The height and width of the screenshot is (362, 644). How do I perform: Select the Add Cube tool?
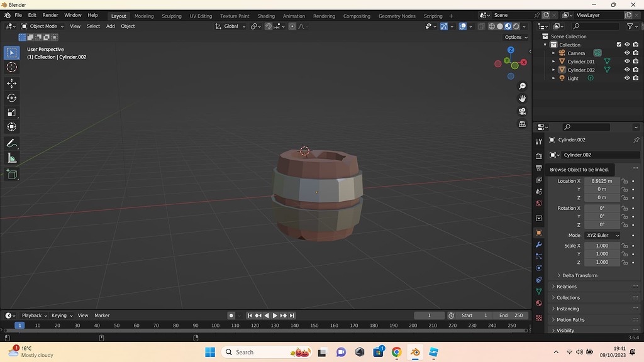coord(11,174)
